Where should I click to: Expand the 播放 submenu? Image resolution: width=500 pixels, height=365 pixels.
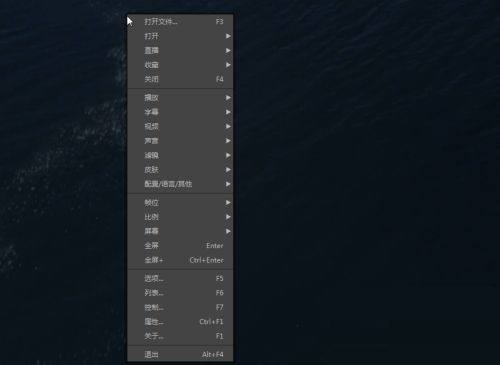(180, 98)
